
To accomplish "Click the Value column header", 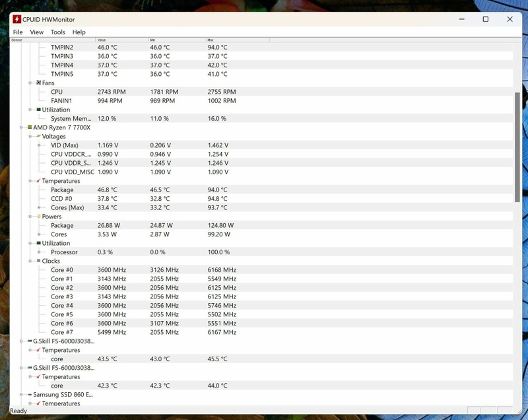I will pyautogui.click(x=122, y=40).
